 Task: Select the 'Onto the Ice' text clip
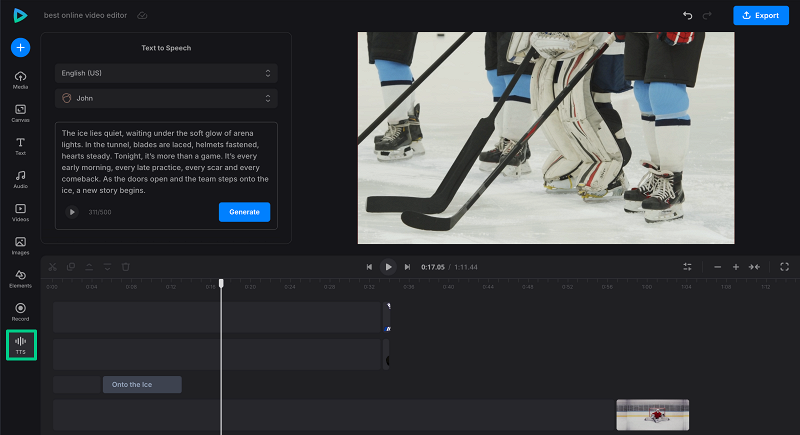[x=142, y=385]
